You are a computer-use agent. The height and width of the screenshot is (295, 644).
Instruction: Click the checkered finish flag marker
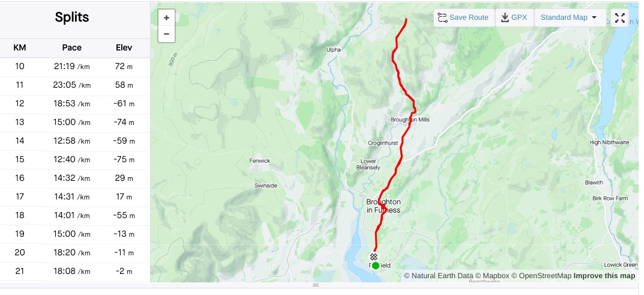pos(373,257)
